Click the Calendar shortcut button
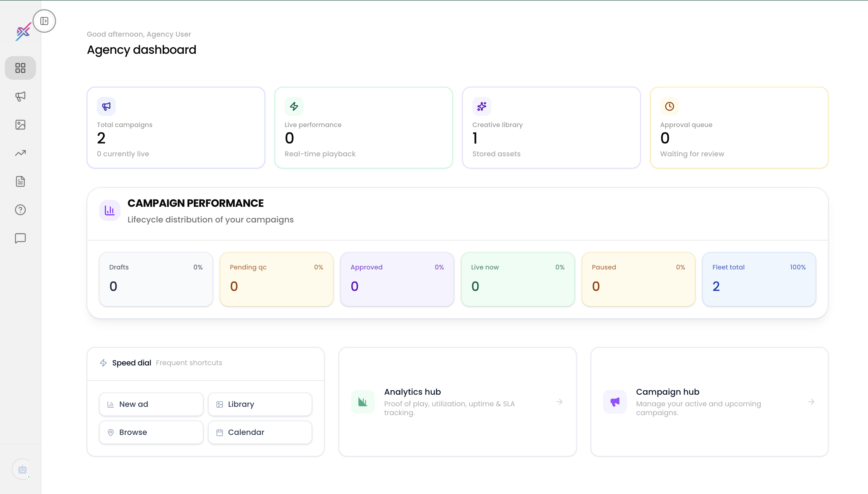This screenshot has height=494, width=868. click(x=260, y=433)
